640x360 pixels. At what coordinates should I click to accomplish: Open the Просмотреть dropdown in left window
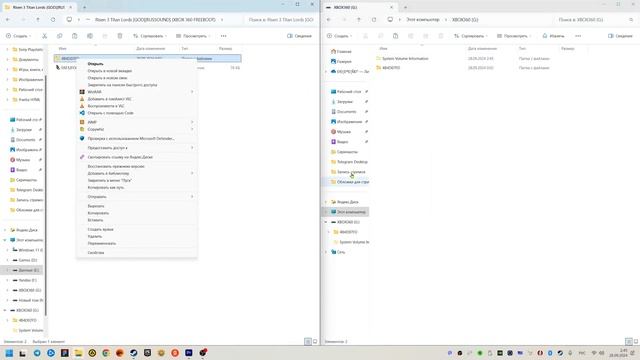193,36
